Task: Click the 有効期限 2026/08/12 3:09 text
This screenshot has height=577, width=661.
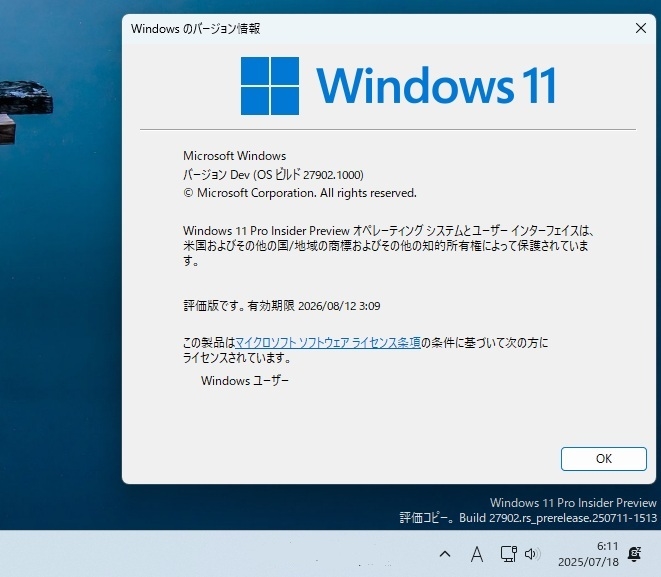Action: [x=314, y=306]
